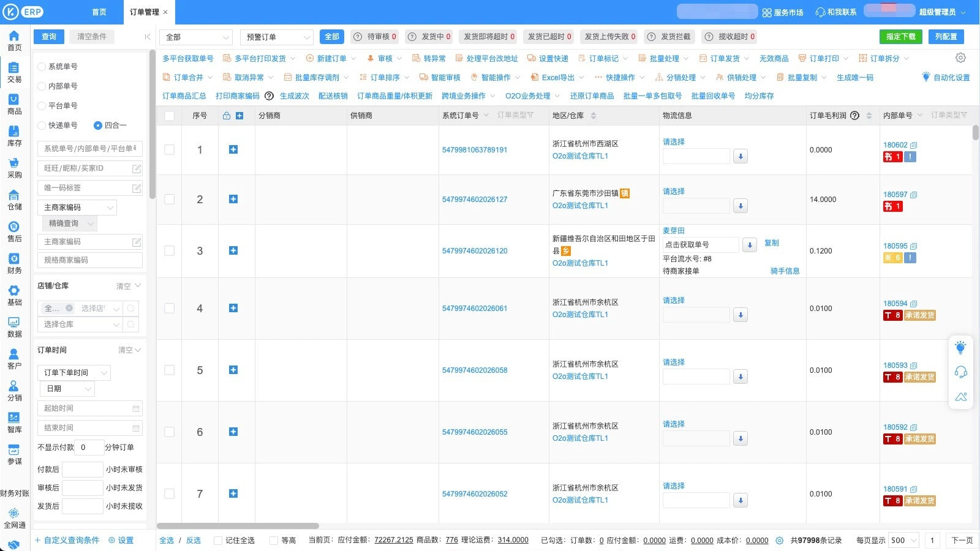Open order link 5479981063789191
The height and width of the screenshot is (551, 980).
pyautogui.click(x=475, y=150)
